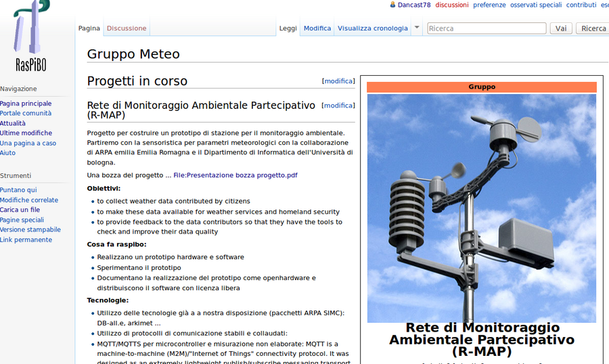Switch to the Discussione tab
Image resolution: width=609 pixels, height=364 pixels.
pyautogui.click(x=127, y=28)
